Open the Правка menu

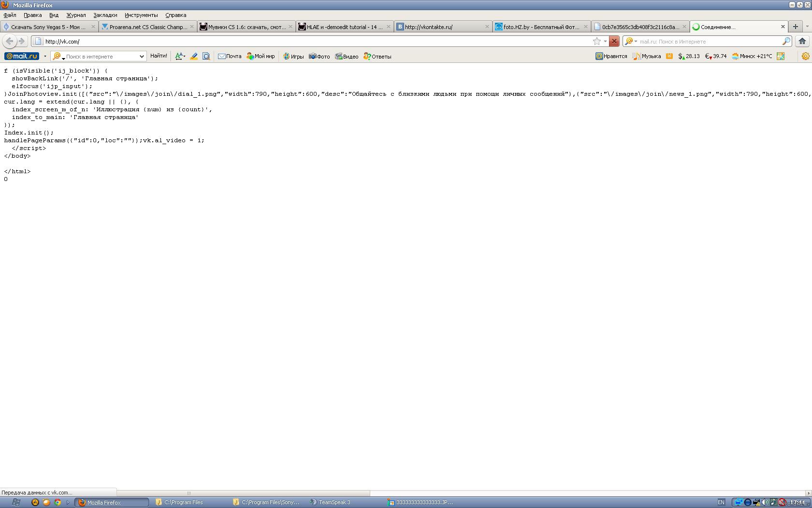[33, 15]
